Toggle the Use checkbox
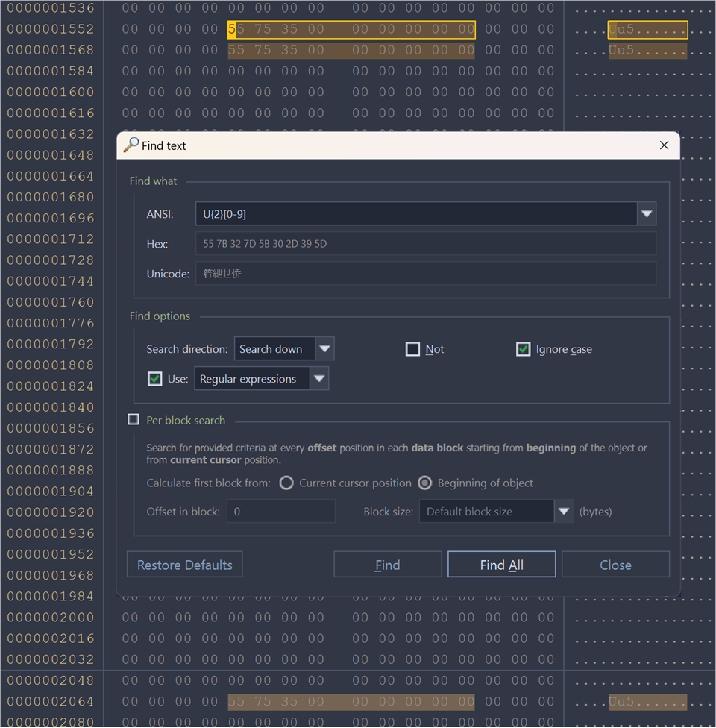Image resolution: width=716 pixels, height=728 pixels. click(155, 379)
